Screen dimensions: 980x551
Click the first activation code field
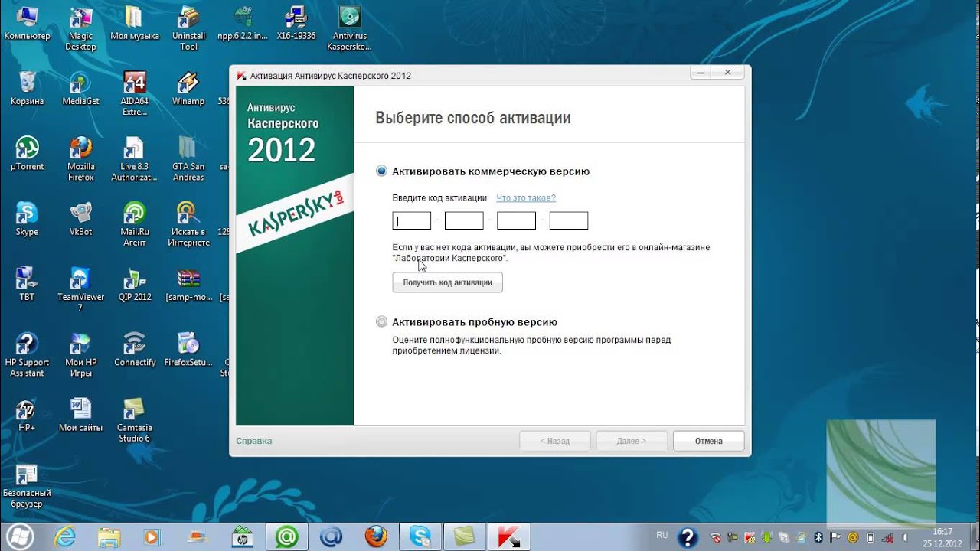(412, 221)
